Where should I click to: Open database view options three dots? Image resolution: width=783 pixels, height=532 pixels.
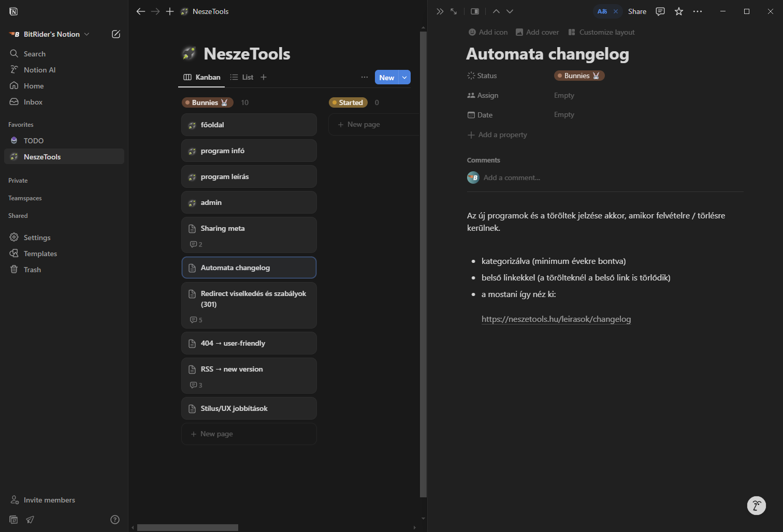365,77
